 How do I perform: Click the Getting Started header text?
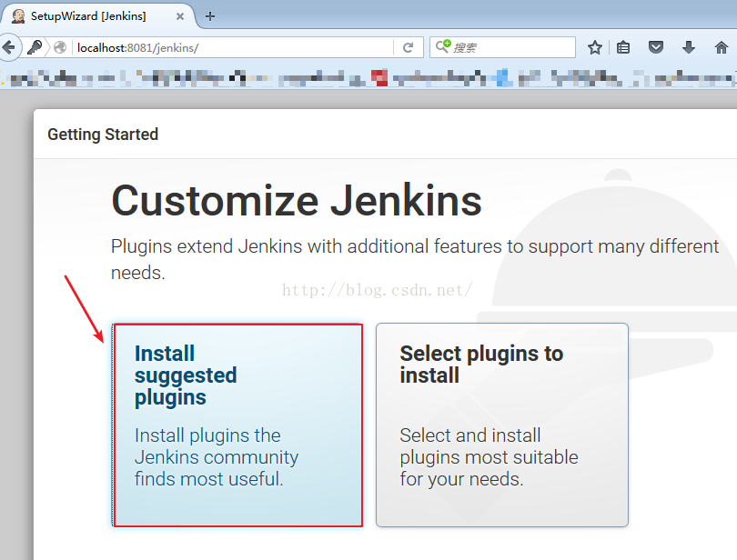103,135
